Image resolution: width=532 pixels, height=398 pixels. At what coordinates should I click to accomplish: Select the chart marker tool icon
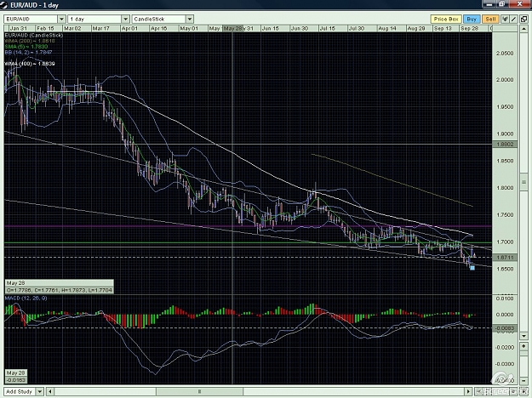(505, 19)
